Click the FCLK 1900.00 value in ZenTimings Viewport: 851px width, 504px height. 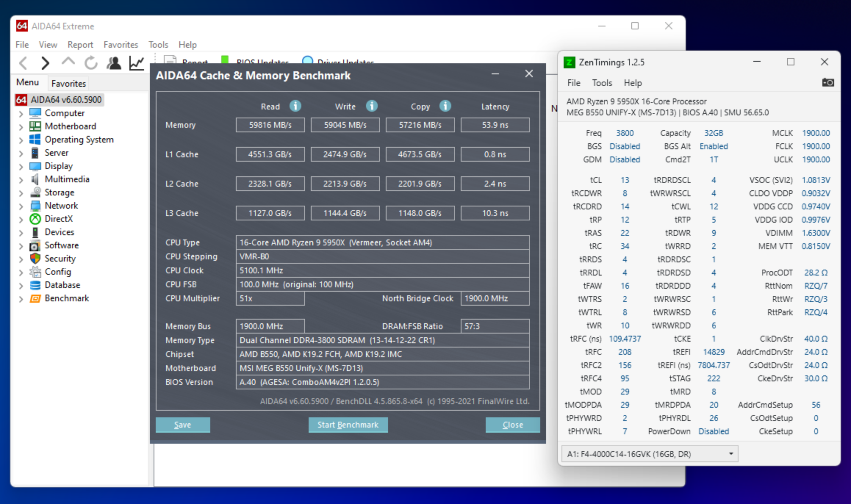[816, 146]
